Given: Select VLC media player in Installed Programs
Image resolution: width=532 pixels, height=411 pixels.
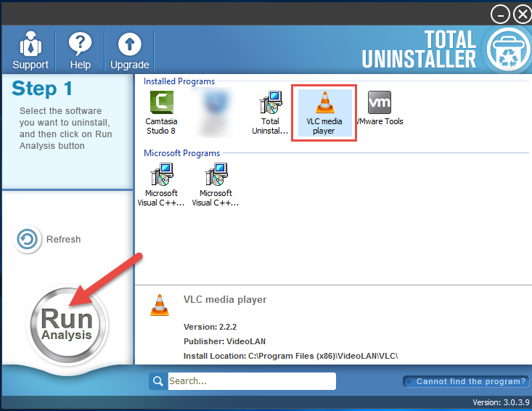Looking at the screenshot, I should (324, 113).
